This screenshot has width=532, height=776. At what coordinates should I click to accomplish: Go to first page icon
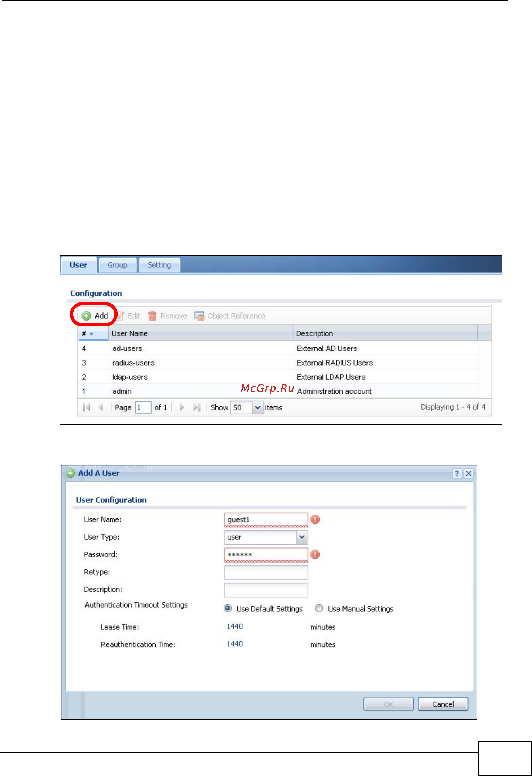point(87,407)
